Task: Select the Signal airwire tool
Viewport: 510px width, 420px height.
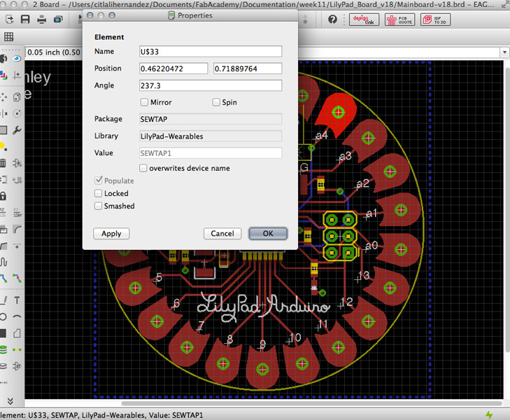Action: coord(17,350)
